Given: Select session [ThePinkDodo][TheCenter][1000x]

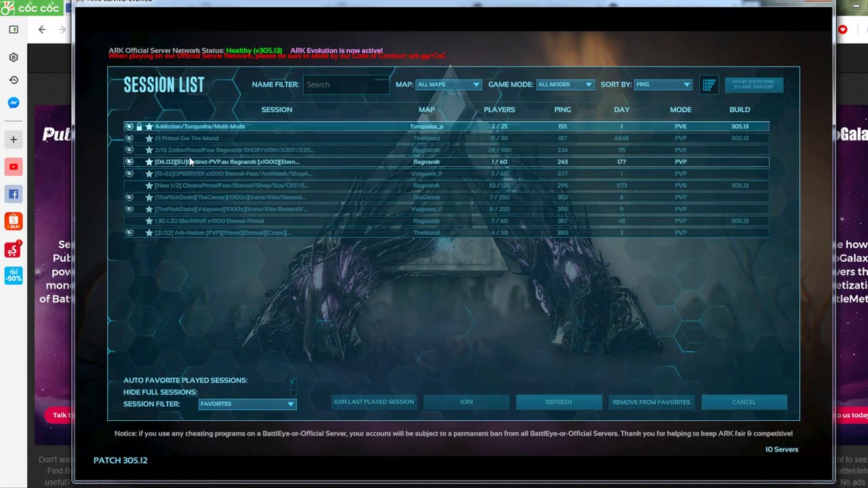Looking at the screenshot, I should [x=446, y=197].
